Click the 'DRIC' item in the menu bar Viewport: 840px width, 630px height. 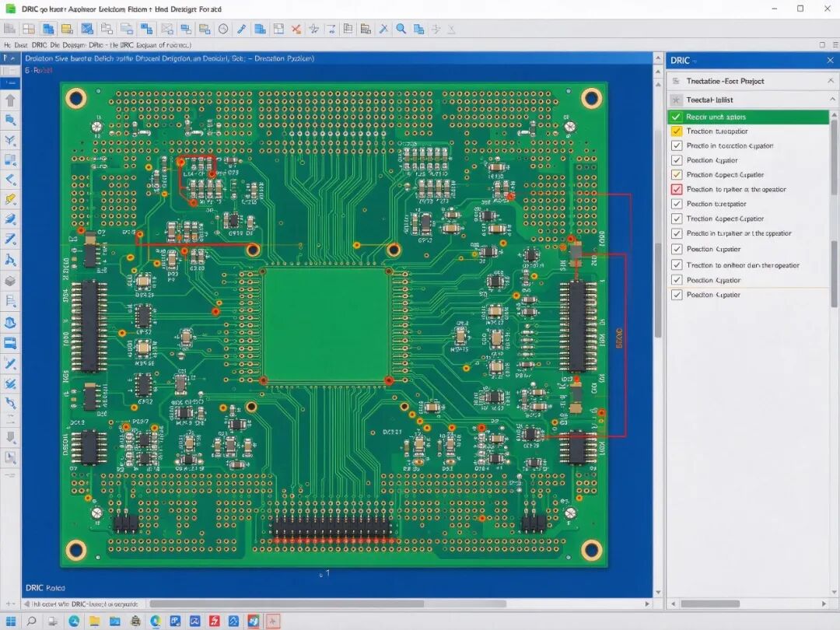39,45
